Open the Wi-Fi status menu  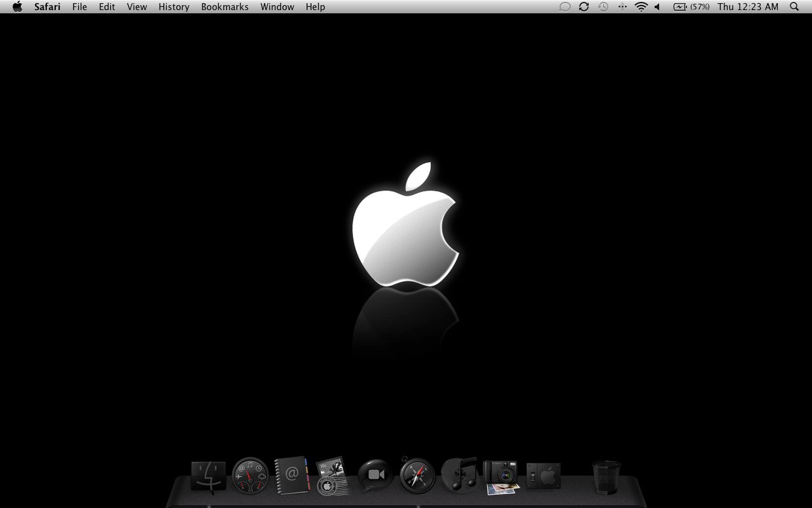click(x=641, y=7)
